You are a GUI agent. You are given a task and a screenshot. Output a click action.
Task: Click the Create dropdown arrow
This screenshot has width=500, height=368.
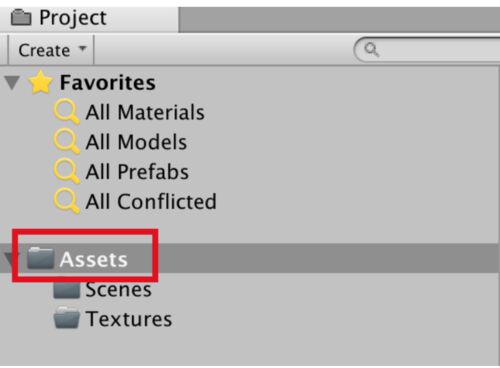(x=82, y=49)
